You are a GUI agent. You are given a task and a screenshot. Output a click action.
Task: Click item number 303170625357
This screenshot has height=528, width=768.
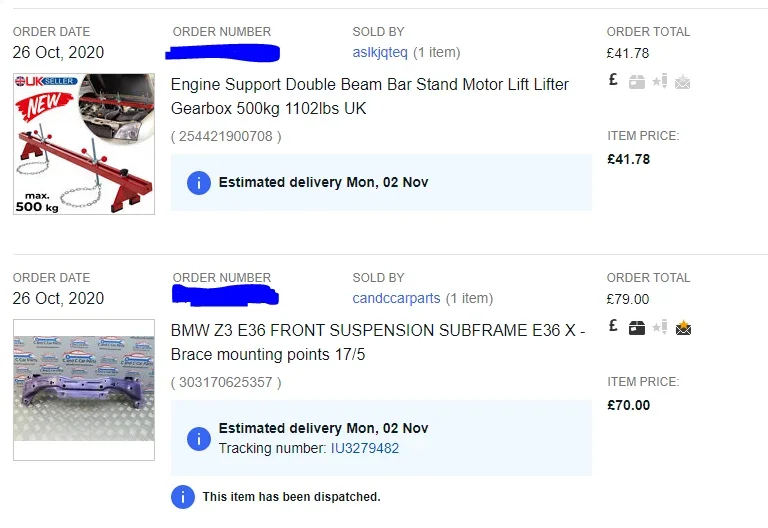[x=226, y=382]
